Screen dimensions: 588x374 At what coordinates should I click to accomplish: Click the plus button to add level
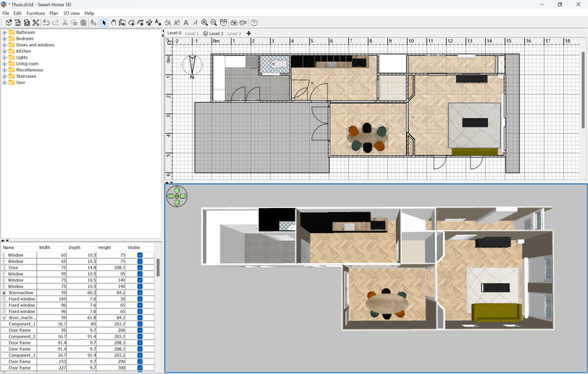pyautogui.click(x=248, y=33)
